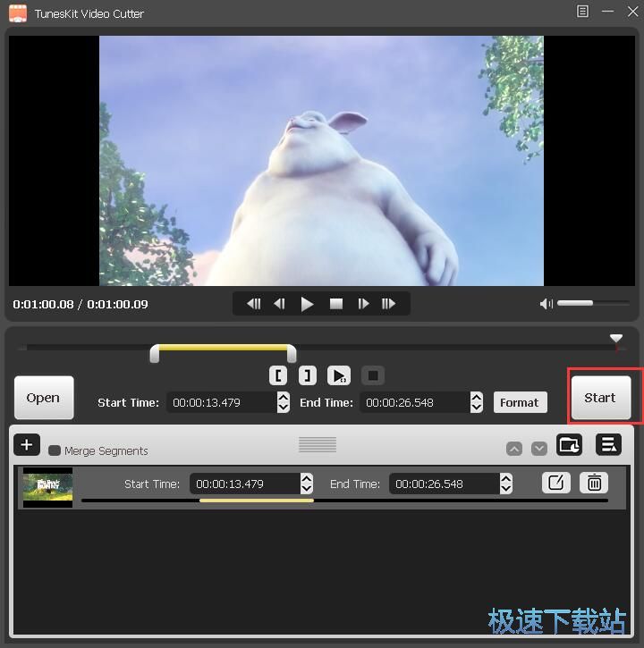Increase segment row Start Time
Image resolution: width=644 pixels, height=648 pixels.
click(x=307, y=478)
